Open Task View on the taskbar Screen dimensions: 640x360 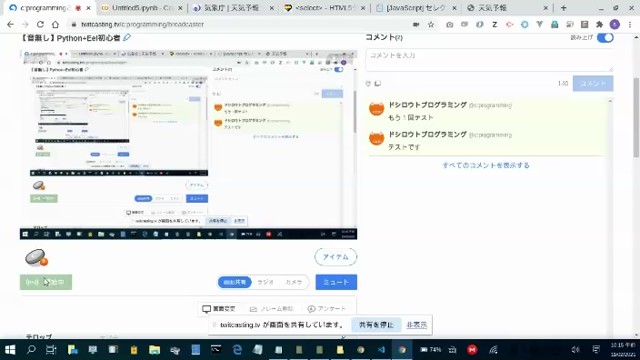(x=51, y=350)
